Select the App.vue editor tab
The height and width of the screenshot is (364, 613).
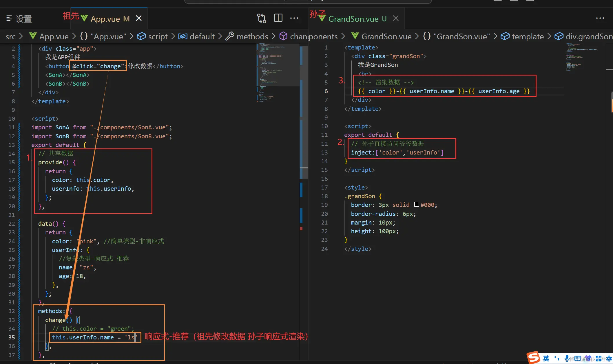110,19
